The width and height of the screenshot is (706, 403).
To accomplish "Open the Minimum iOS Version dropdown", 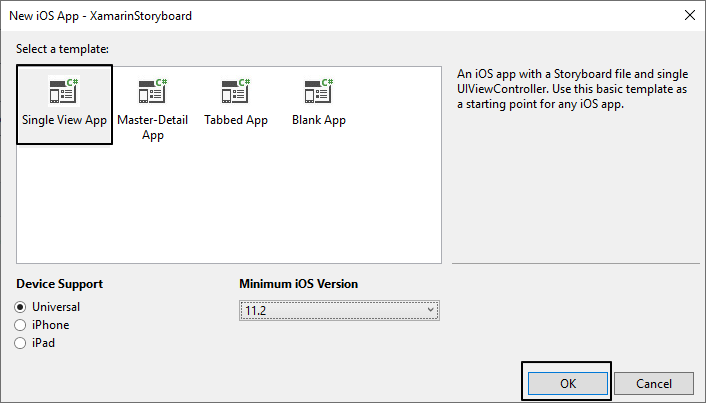I will coord(339,311).
